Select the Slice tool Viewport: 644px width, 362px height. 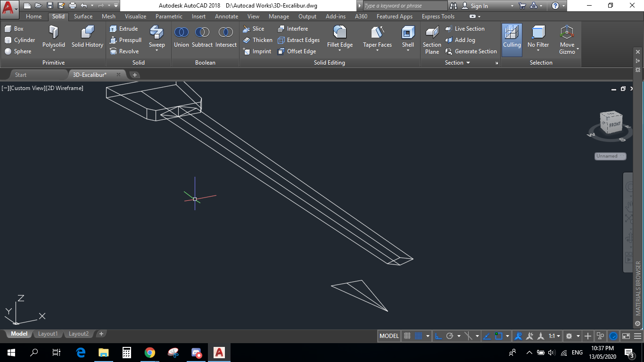point(254,29)
